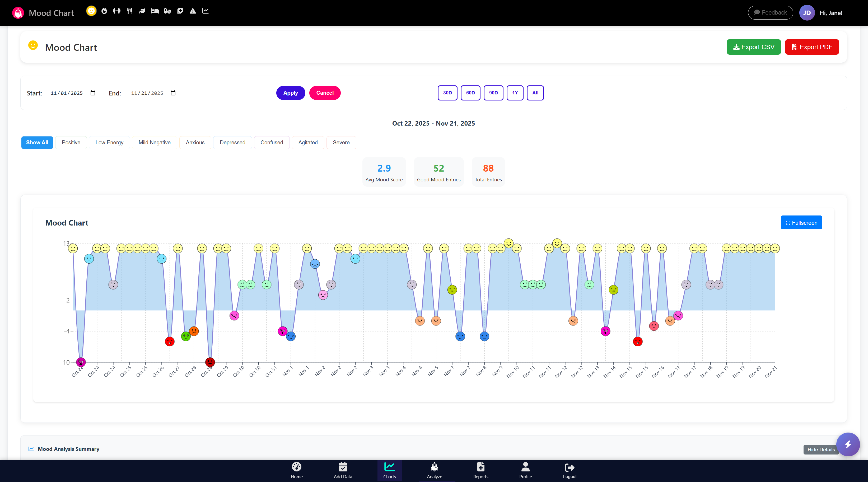Open the line-chart trends icon
Image resolution: width=868 pixels, height=482 pixels.
(x=205, y=11)
